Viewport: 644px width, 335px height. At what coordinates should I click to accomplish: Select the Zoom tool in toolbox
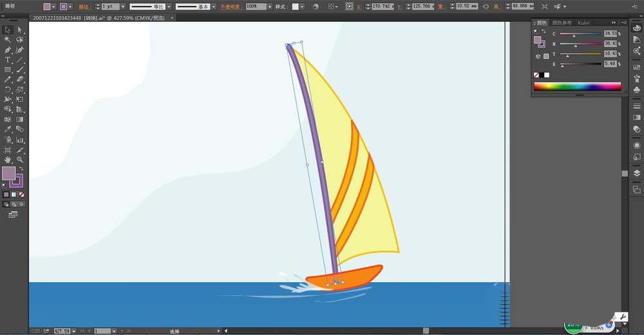coord(20,160)
